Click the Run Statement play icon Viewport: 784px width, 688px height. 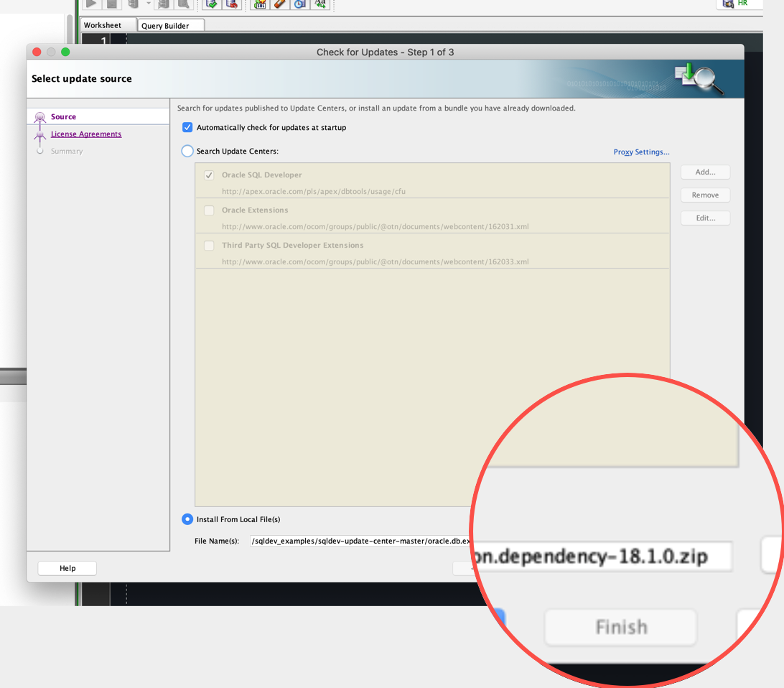coord(91,4)
